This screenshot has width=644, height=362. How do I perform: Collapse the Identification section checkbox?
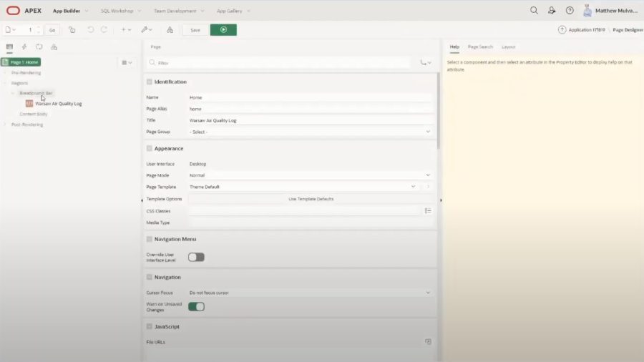coord(149,82)
